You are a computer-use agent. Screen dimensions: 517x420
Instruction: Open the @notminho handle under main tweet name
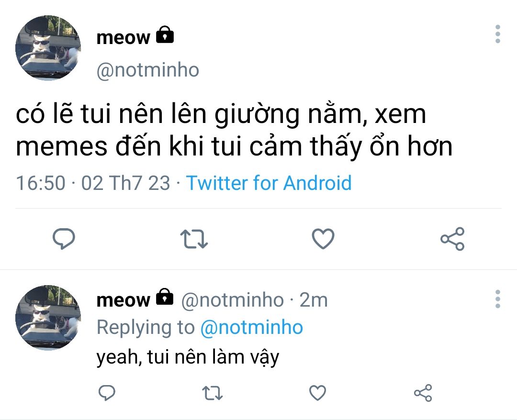(147, 70)
